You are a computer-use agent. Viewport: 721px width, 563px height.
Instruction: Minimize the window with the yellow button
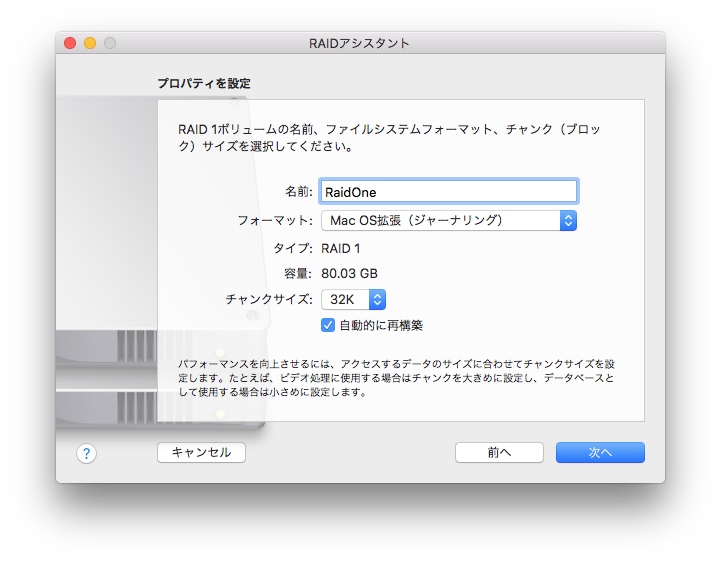pos(90,43)
